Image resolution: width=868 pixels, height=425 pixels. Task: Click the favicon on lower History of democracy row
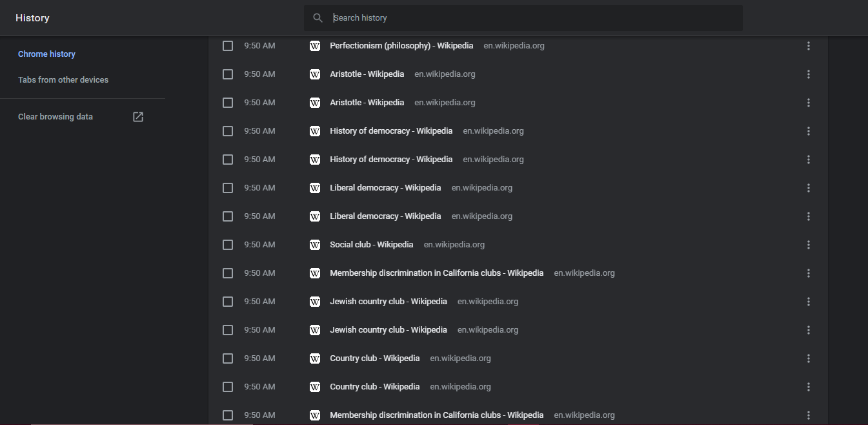315,160
